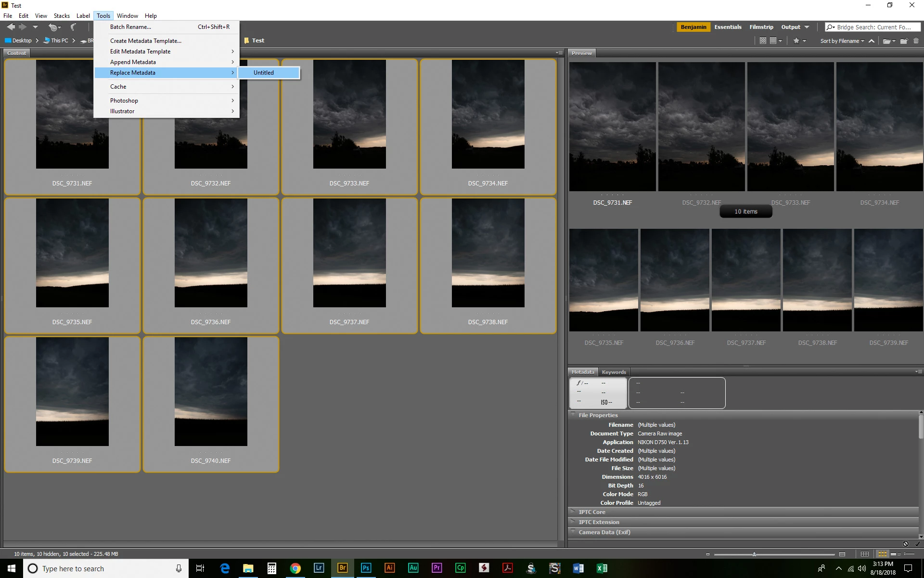Select Batch Rename menu entry

coord(130,27)
